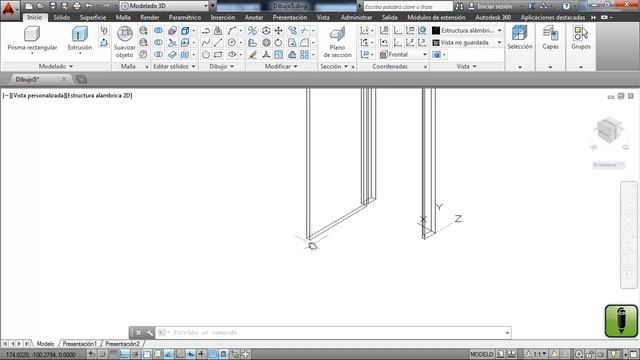Screen dimensions: 640x360
Task: Click the Estructura alámbrica 2D viewport label
Action: pos(100,96)
